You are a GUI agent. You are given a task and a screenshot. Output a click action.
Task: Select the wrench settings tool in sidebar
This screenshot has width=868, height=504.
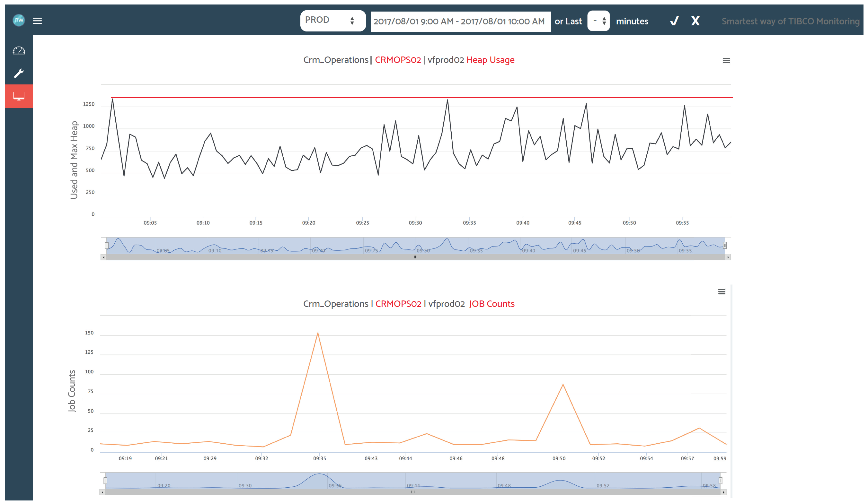coord(19,73)
